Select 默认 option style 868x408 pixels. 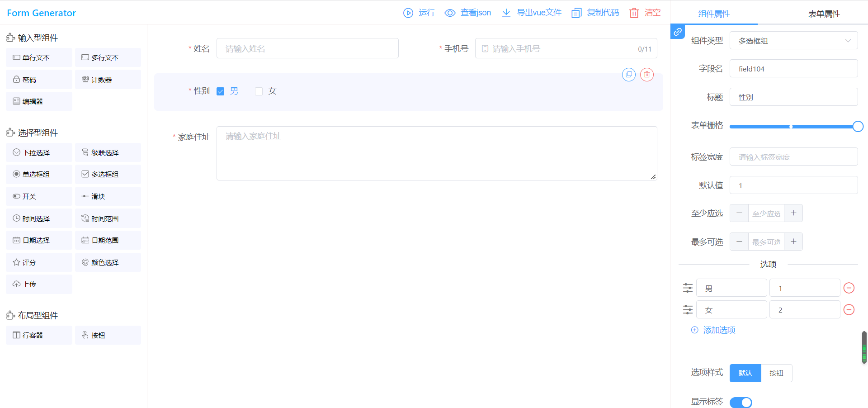click(745, 373)
